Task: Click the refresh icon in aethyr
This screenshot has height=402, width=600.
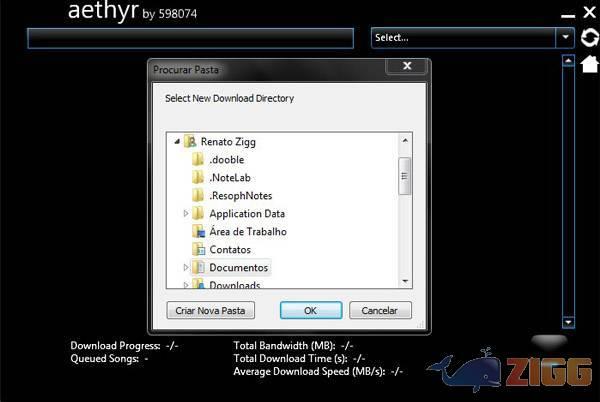Action: coord(590,38)
